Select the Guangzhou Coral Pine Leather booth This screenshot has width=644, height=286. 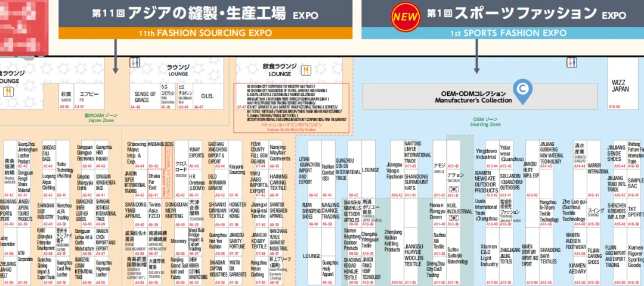(x=64, y=271)
